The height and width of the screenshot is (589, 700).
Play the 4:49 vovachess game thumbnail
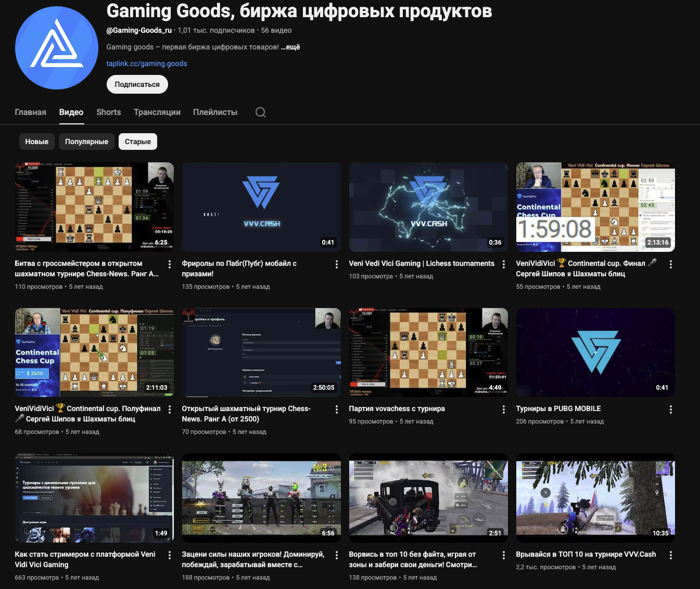(x=428, y=352)
